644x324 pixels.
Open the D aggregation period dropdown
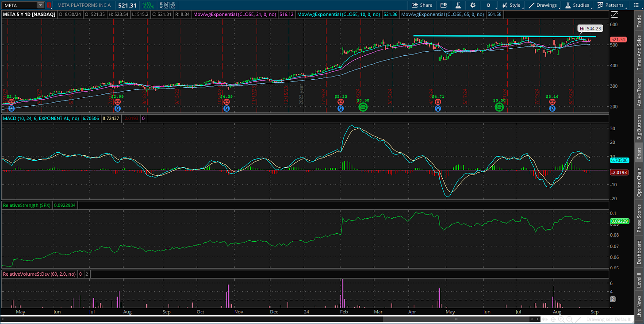[489, 5]
